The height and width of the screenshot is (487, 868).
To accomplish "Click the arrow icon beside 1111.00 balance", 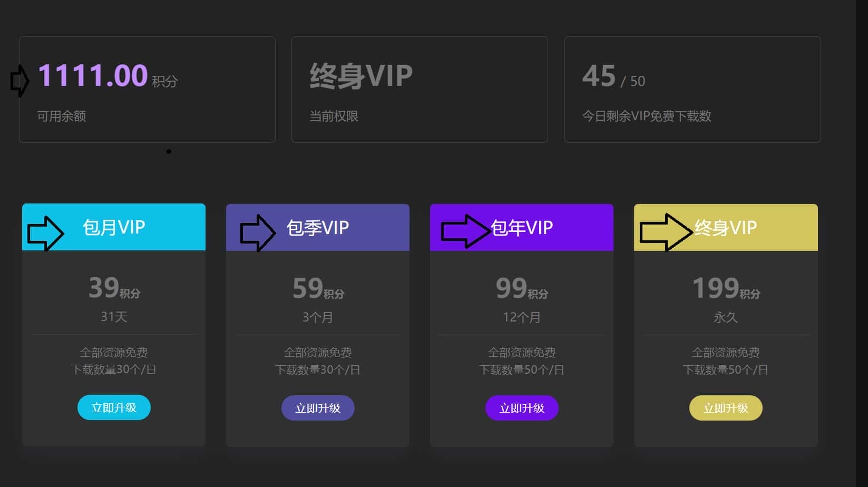I will (x=20, y=81).
